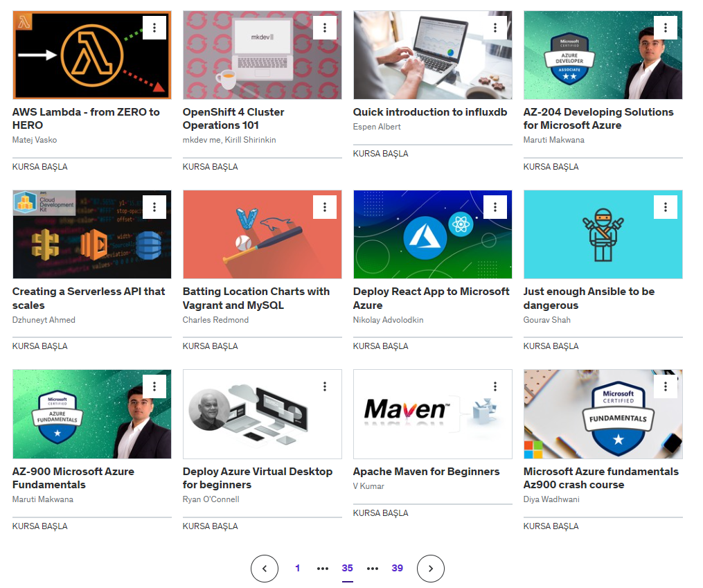
Task: Start Deploy React App to Azure course
Action: (381, 346)
